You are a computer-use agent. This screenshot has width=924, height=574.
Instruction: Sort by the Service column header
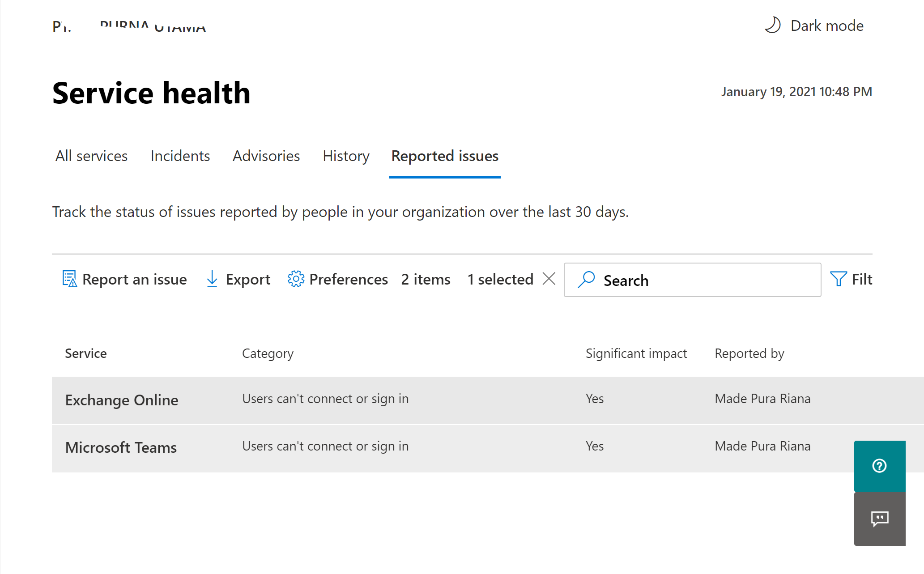(86, 353)
